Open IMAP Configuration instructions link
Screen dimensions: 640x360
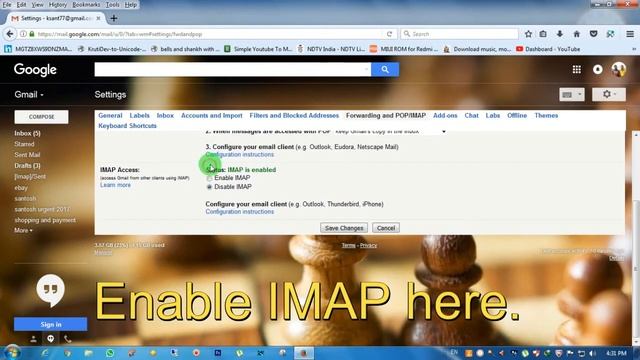[x=240, y=211]
